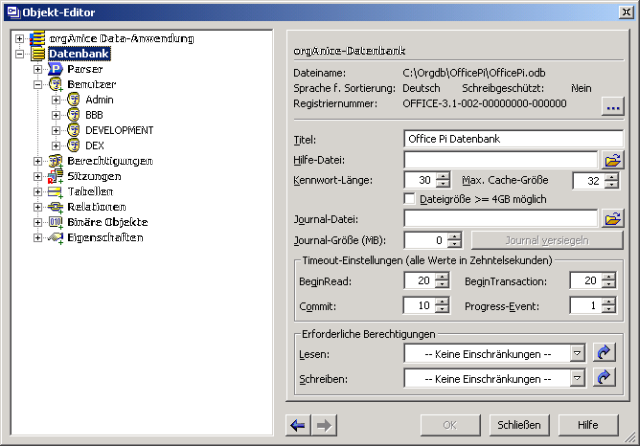Image resolution: width=640 pixels, height=446 pixels.
Task: Decrease the BeginTransaction timeout value
Action: (609, 285)
